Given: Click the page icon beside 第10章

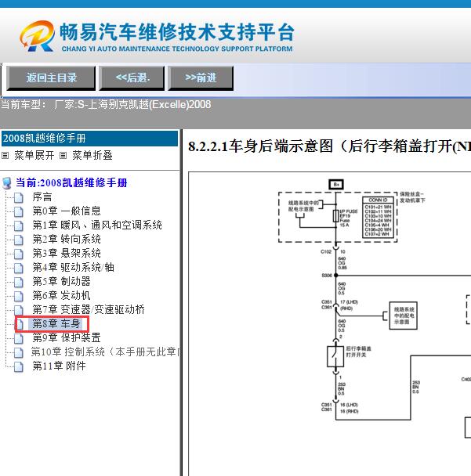Looking at the screenshot, I should [x=19, y=352].
